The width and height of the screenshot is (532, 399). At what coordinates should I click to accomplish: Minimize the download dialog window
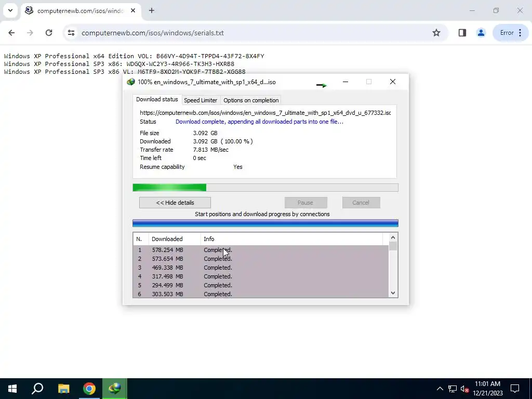coord(345,82)
